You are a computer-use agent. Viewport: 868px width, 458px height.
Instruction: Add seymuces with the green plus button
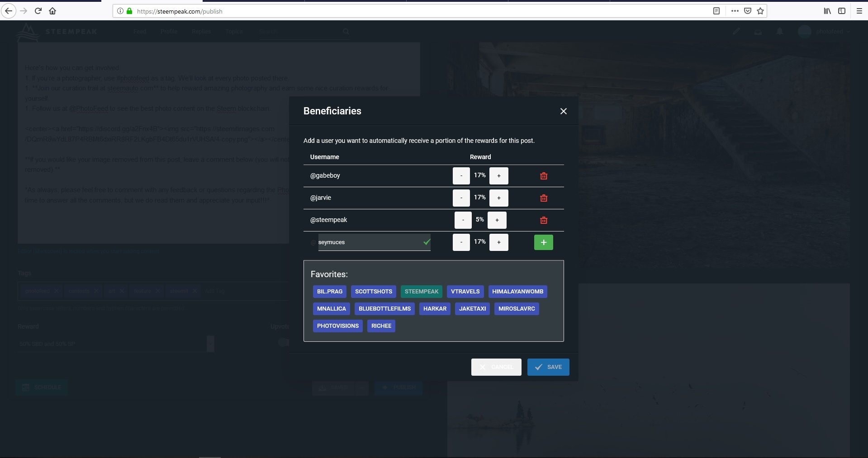[x=543, y=242]
